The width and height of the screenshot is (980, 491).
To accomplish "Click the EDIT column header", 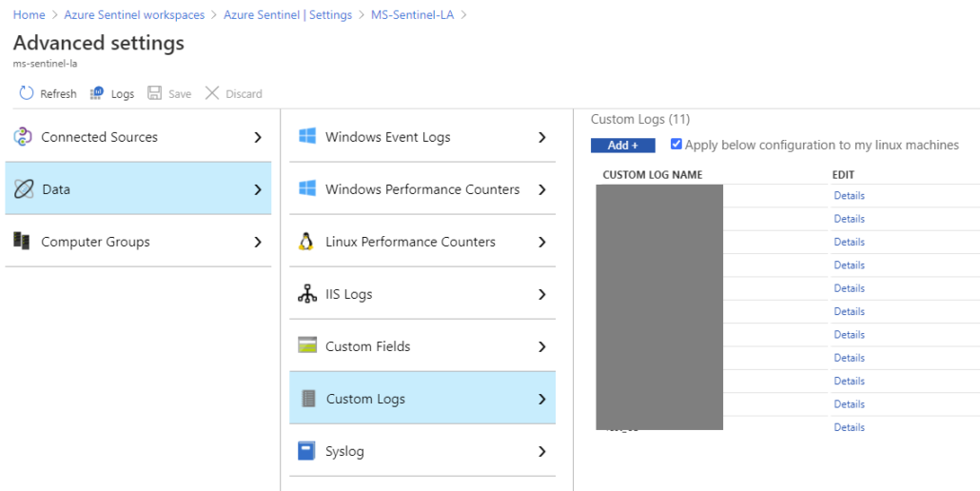I will pos(843,175).
